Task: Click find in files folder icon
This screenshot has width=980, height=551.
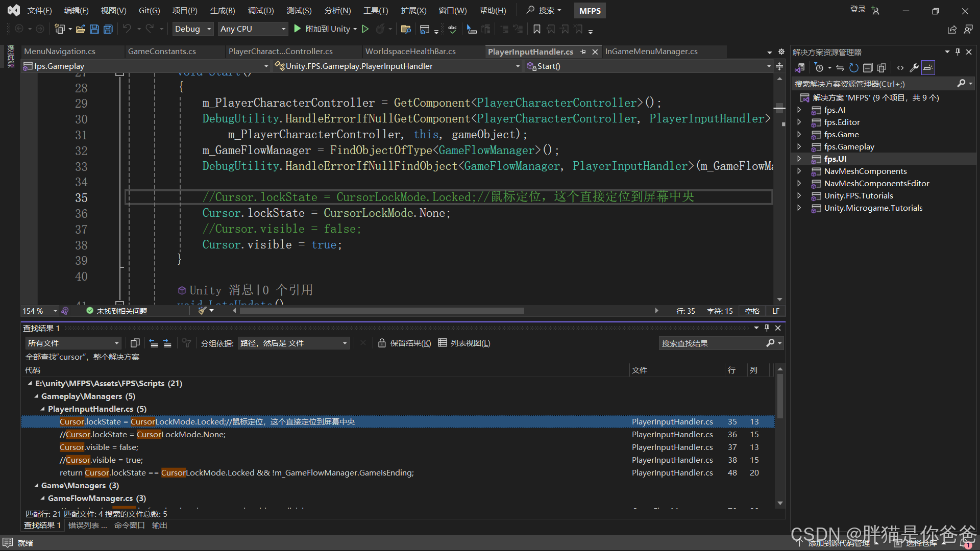Action: coord(406,29)
